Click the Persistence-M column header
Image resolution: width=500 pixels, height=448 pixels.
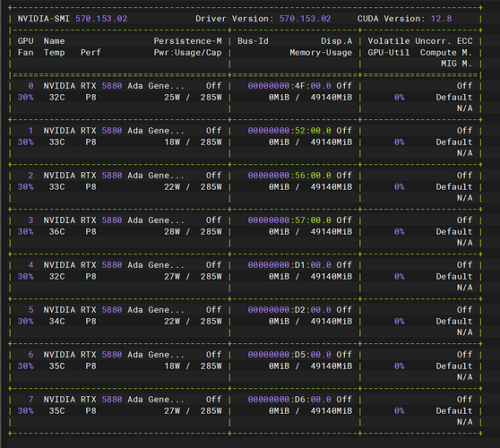(187, 41)
